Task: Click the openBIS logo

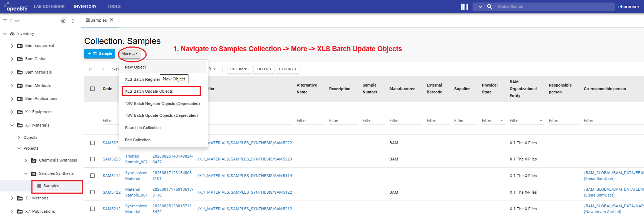Action: (x=16, y=7)
